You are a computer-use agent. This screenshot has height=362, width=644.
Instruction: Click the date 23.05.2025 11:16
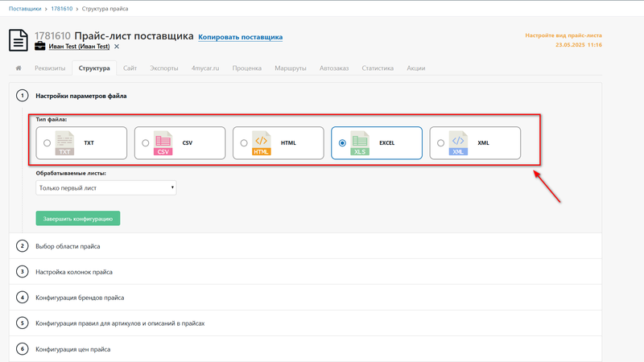click(579, 45)
